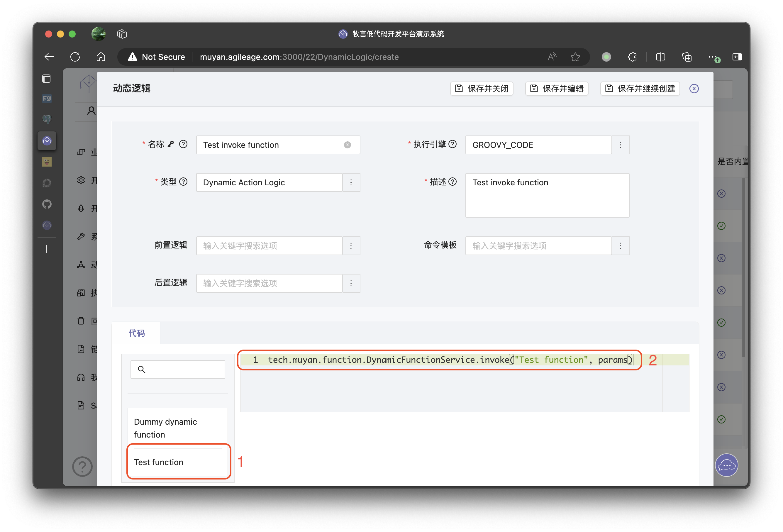Screen dimensions: 783x532
Task: Open 执行引擎 dropdown options
Action: (620, 145)
